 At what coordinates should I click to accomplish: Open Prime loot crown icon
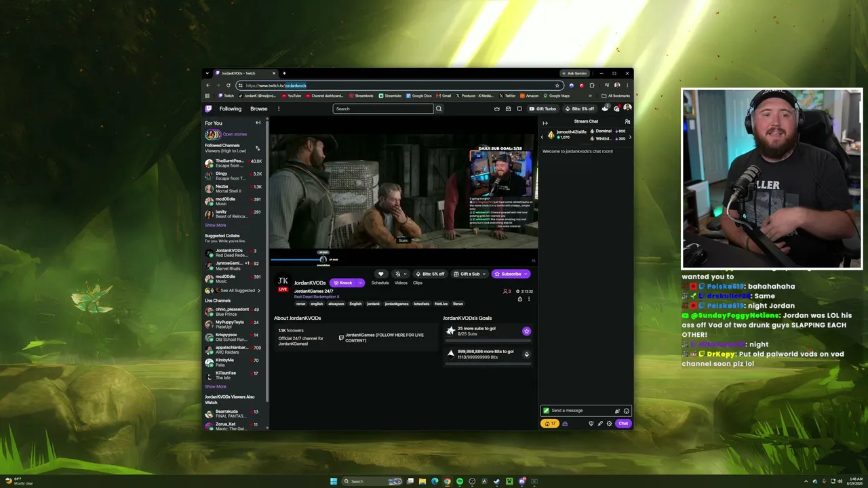click(497, 108)
